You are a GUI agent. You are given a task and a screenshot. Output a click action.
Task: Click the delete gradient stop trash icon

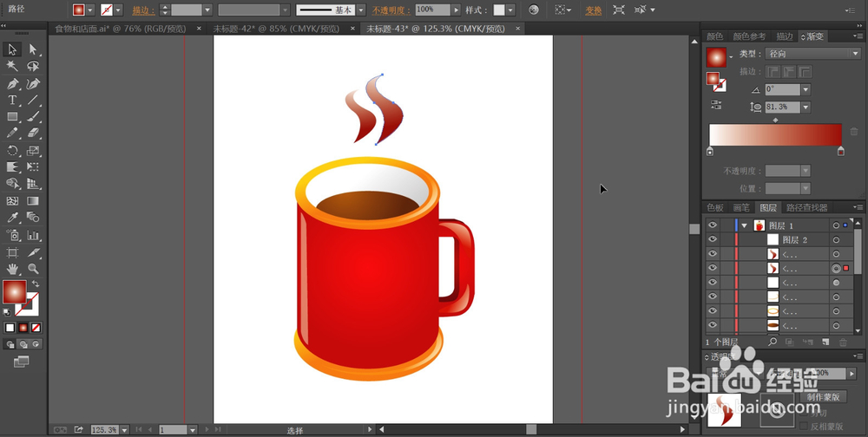click(x=854, y=132)
